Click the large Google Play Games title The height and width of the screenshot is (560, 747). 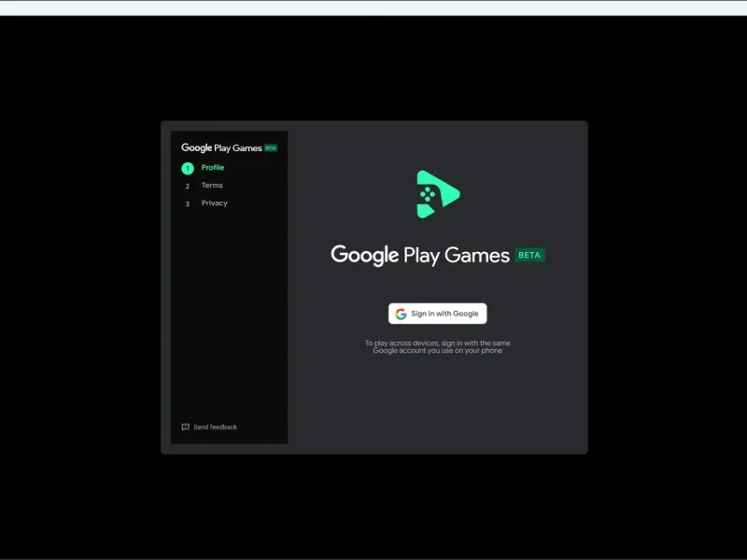pos(420,255)
